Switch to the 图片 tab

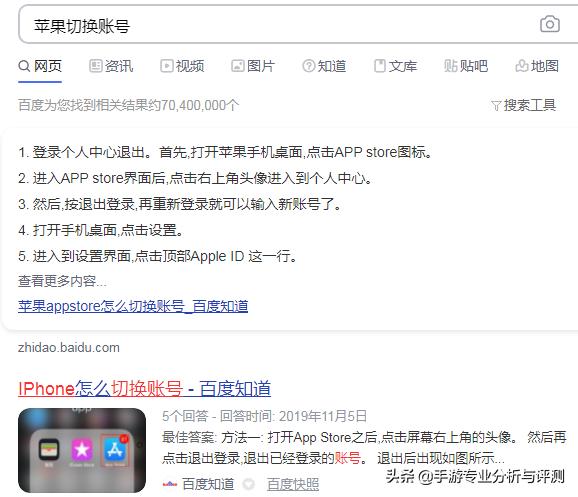253,66
